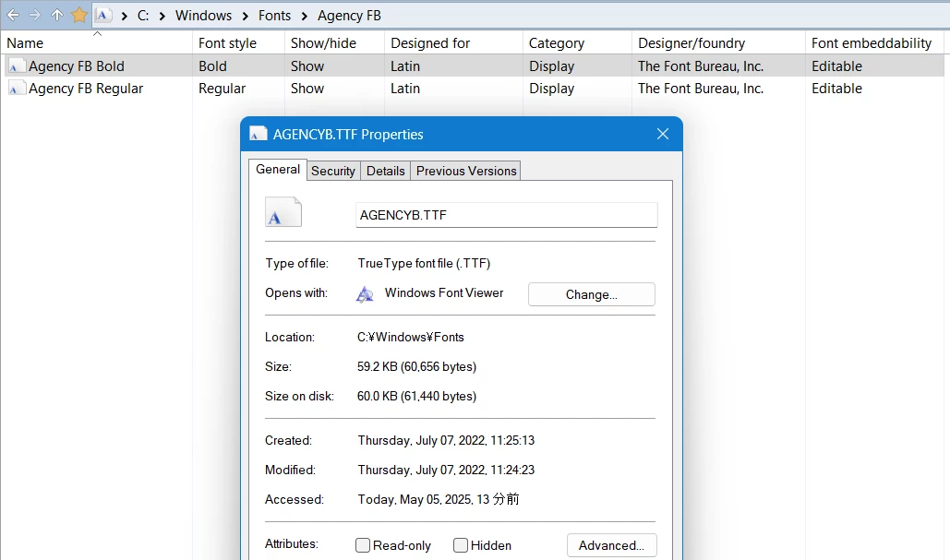Click Editable in the Agency FB Bold row

(x=836, y=66)
